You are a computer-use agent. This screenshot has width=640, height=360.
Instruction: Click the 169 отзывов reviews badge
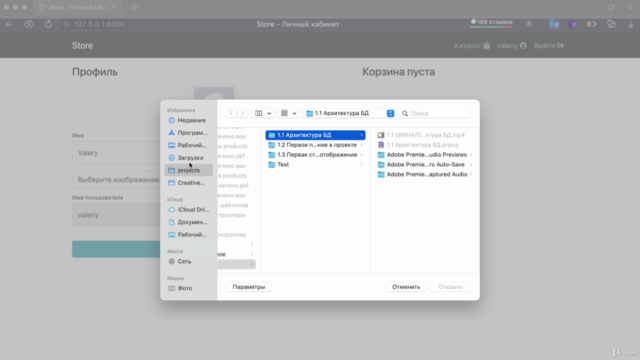(x=491, y=22)
